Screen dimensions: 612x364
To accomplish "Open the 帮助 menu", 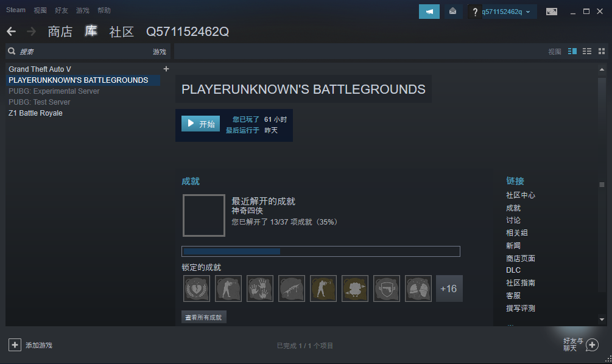I will [x=104, y=10].
